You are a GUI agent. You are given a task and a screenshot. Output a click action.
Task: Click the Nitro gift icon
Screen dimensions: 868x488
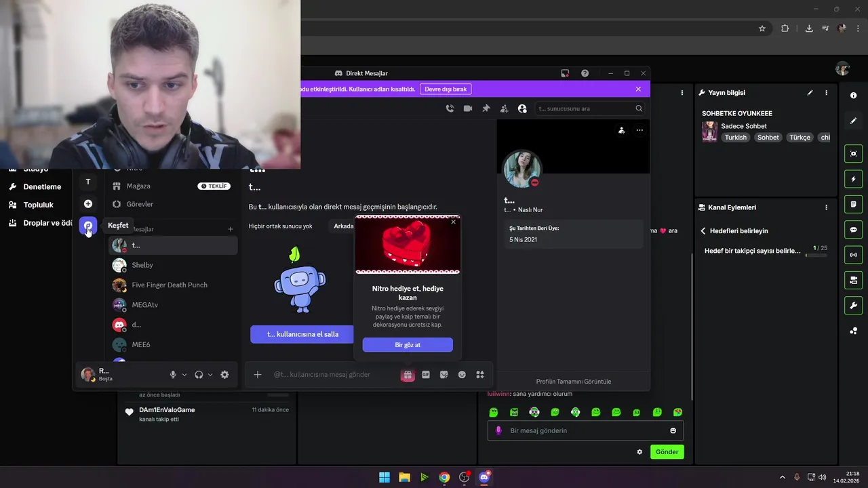pyautogui.click(x=408, y=375)
